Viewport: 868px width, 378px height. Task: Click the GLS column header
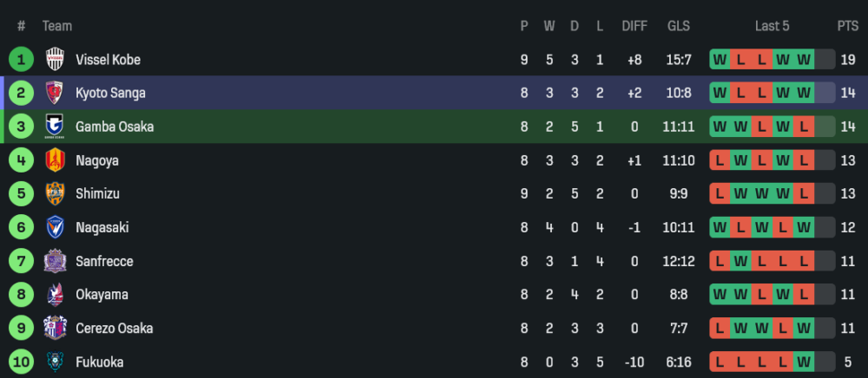(679, 26)
